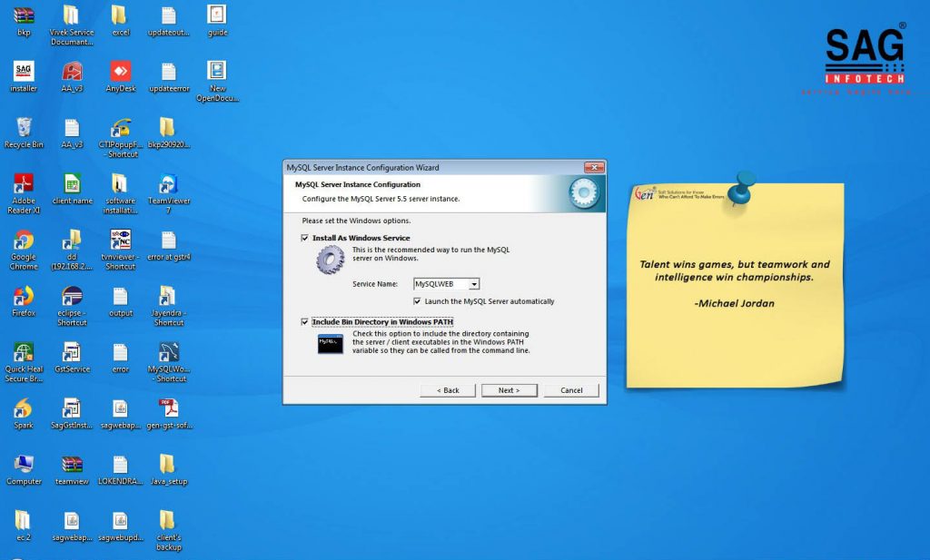This screenshot has height=560, width=930.
Task: Cancel the MySQL configuration wizard
Action: (x=571, y=390)
